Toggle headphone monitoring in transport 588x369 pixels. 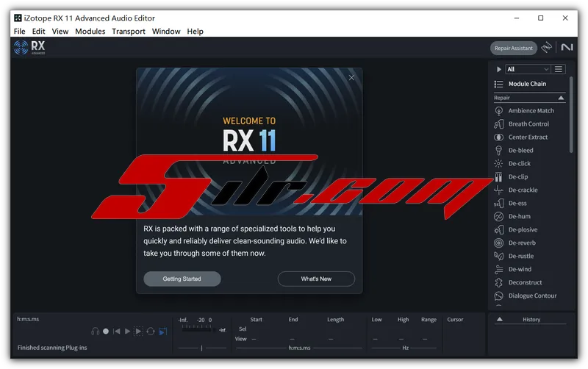96,332
